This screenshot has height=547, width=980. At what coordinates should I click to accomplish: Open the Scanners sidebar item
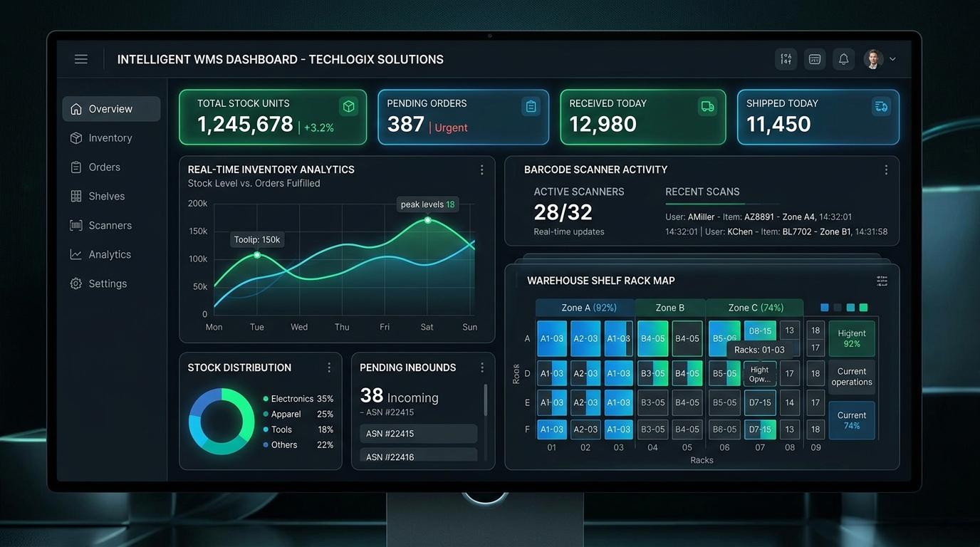111,225
